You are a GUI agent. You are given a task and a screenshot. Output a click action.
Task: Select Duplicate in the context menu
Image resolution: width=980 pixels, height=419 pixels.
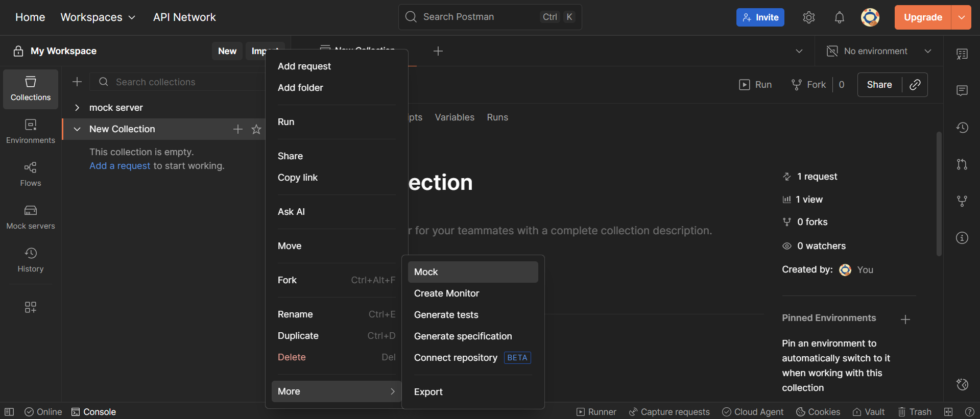pyautogui.click(x=337, y=336)
